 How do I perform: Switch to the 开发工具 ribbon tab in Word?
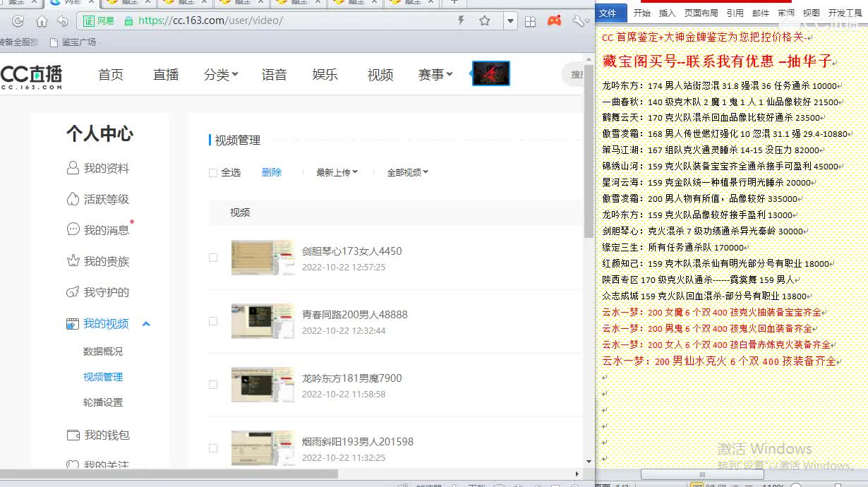(845, 13)
